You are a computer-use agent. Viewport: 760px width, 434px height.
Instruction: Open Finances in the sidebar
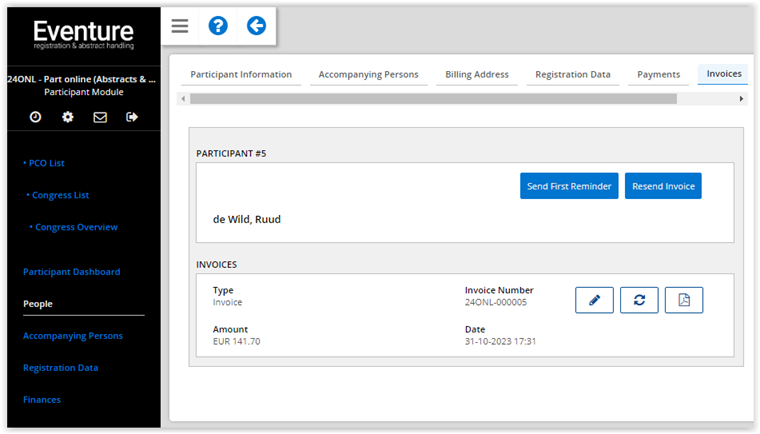(42, 400)
